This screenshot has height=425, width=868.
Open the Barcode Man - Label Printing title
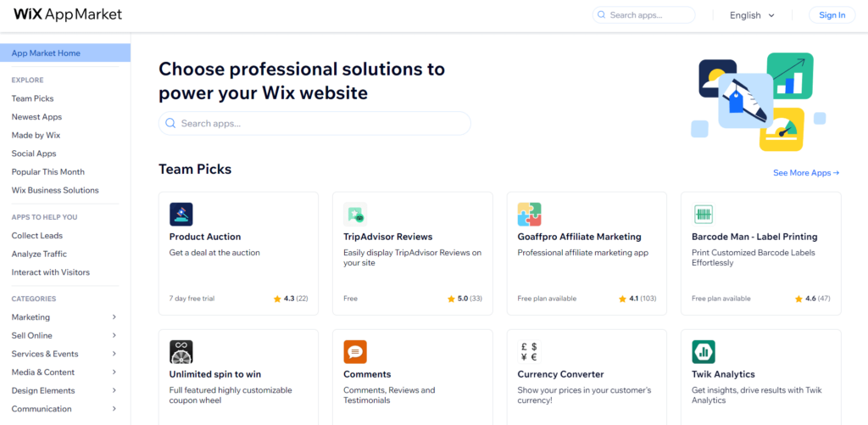click(754, 237)
